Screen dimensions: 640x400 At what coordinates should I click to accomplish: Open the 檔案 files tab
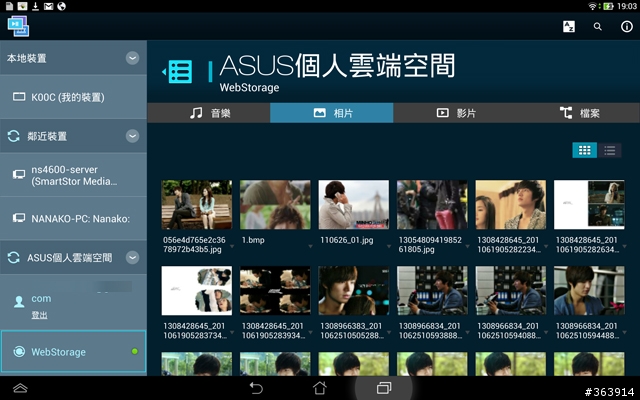[578, 113]
